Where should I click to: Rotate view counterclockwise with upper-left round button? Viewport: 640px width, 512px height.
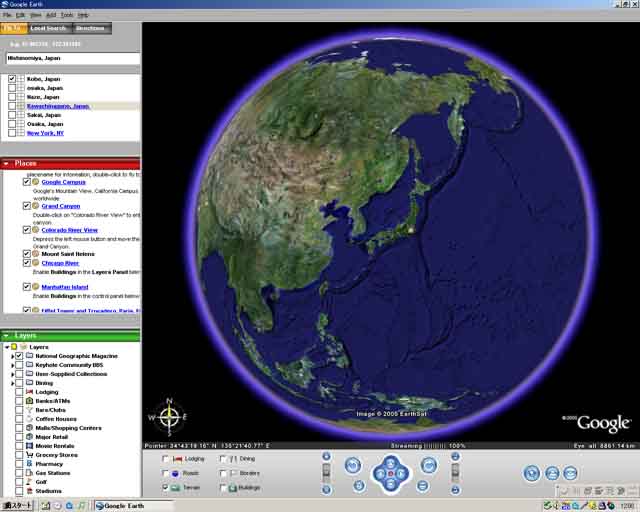353,465
